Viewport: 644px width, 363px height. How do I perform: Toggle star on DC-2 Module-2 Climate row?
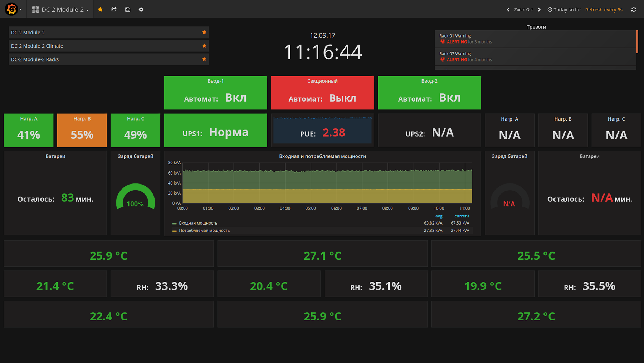coord(204,46)
